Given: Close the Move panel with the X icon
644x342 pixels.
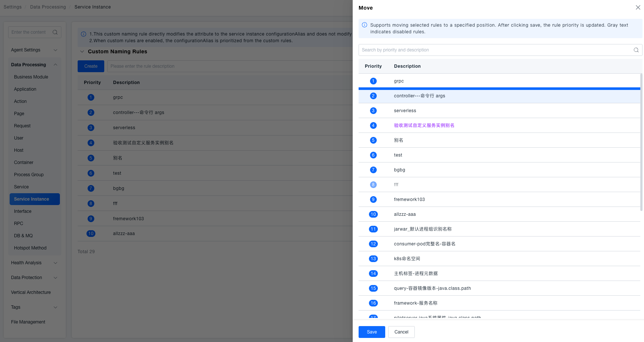Looking at the screenshot, I should pyautogui.click(x=638, y=7).
